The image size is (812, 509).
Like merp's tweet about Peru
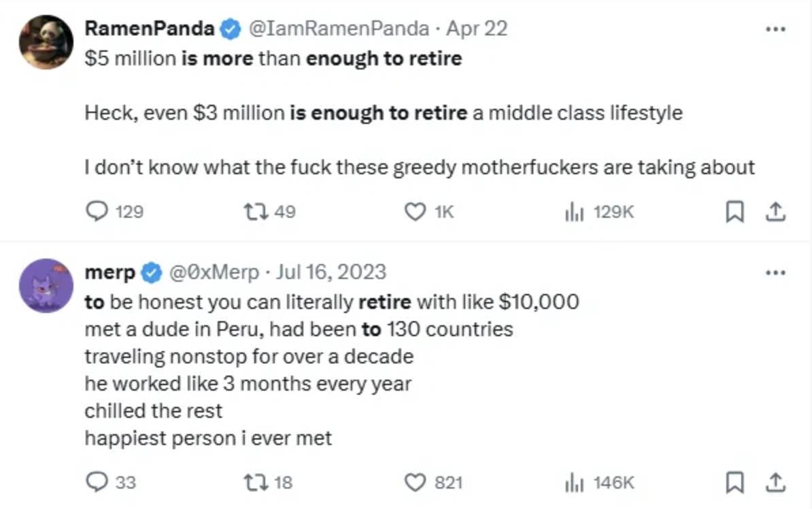click(415, 482)
